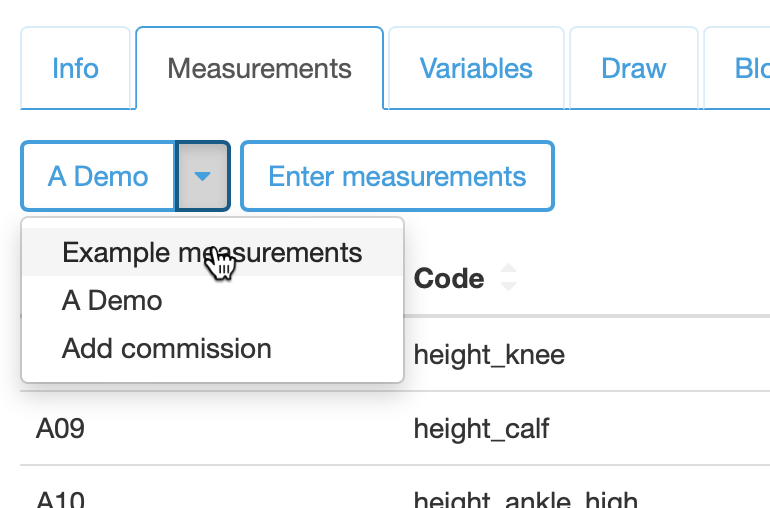Select the height_ankle_high code cell
770x508 pixels.
tap(525, 499)
